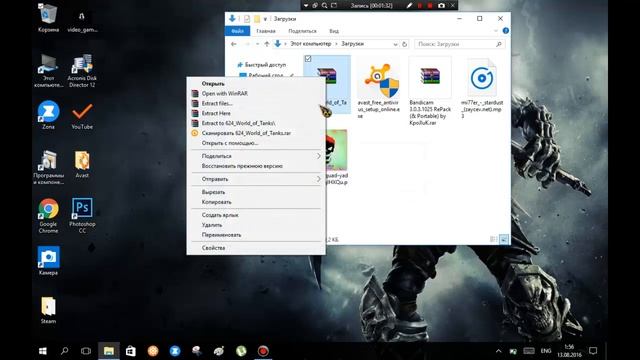
Task: Select the video_gam... desktop file
Action: (82, 21)
